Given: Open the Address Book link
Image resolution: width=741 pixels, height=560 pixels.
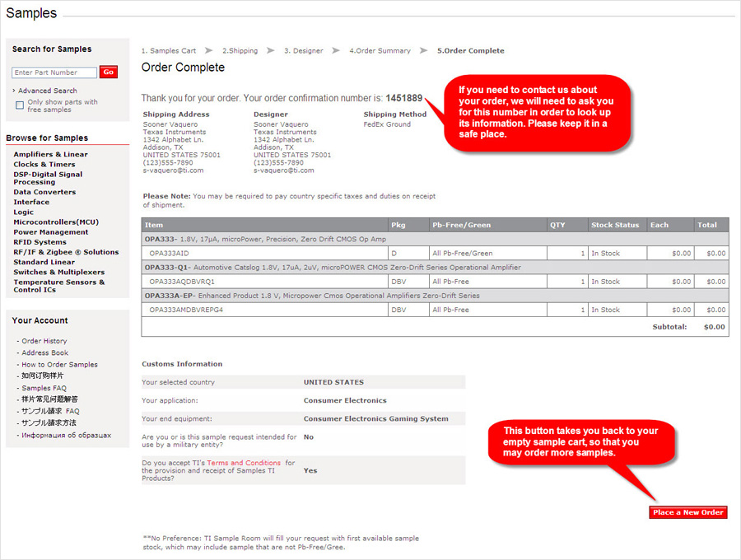Looking at the screenshot, I should click(x=44, y=352).
